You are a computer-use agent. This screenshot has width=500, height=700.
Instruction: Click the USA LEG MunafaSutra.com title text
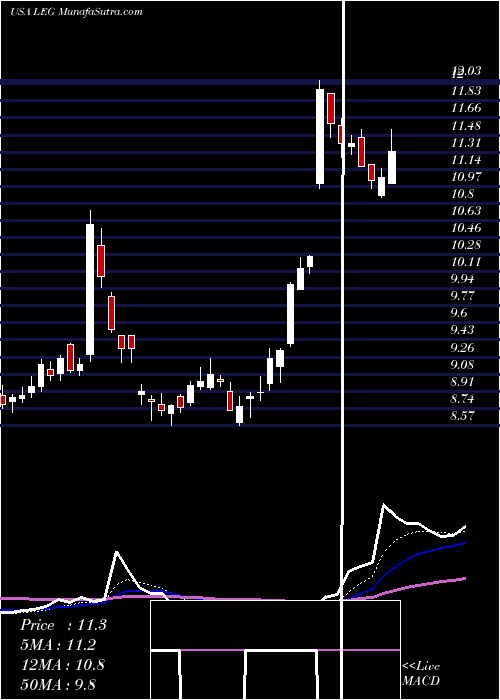point(76,12)
